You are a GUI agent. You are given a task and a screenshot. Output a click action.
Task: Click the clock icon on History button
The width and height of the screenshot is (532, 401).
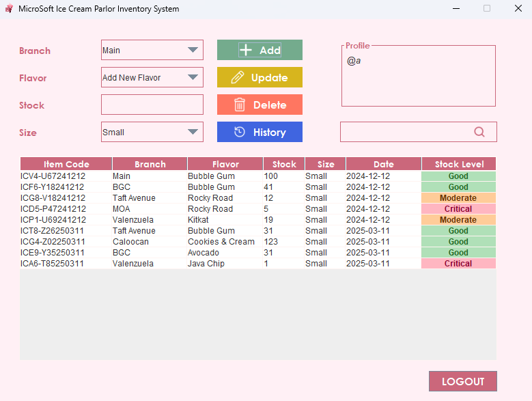[240, 132]
